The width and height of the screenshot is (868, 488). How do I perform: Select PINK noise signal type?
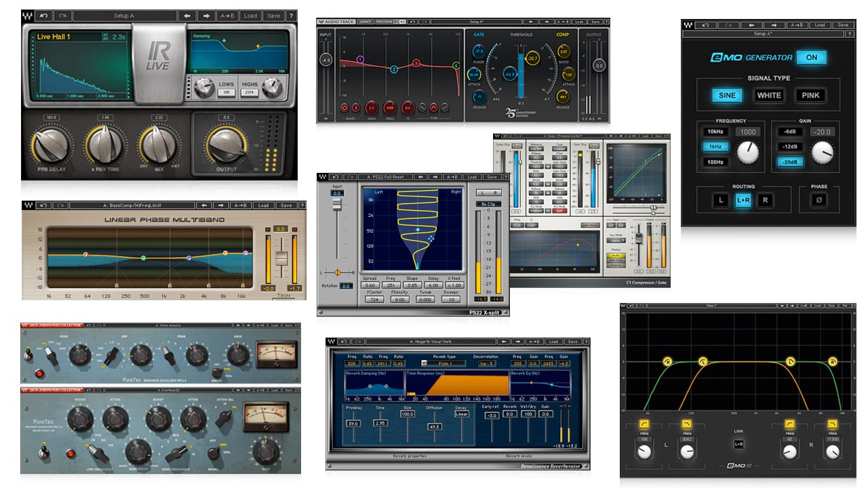tap(811, 95)
